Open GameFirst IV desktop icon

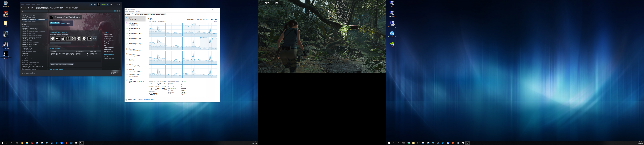[x=6, y=14]
